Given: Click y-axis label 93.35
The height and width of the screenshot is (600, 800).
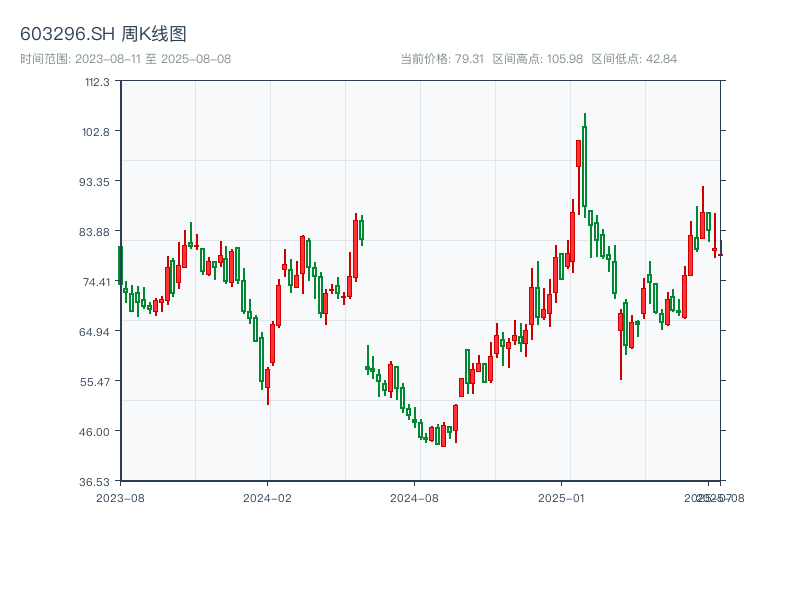Looking at the screenshot, I should point(94,182).
